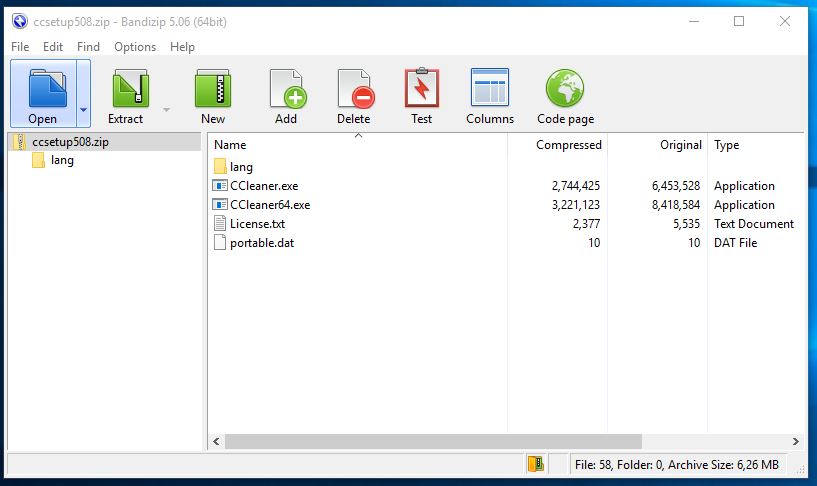This screenshot has width=817, height=486.
Task: Click the status bar archive size text
Action: point(677,464)
